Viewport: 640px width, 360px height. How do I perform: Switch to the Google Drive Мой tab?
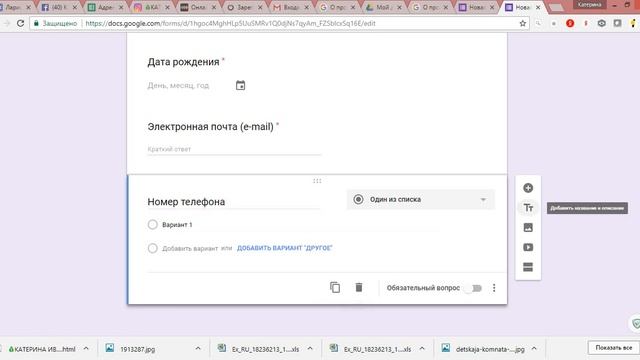point(383,7)
